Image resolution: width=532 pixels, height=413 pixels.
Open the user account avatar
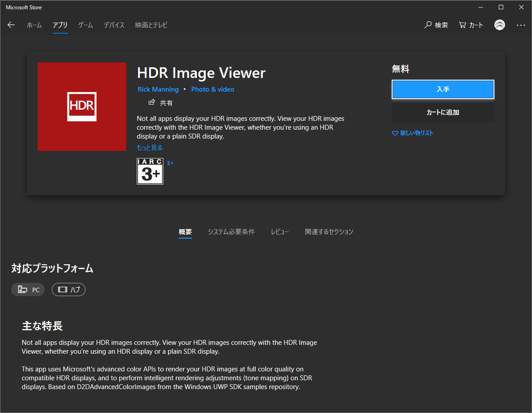(x=500, y=25)
